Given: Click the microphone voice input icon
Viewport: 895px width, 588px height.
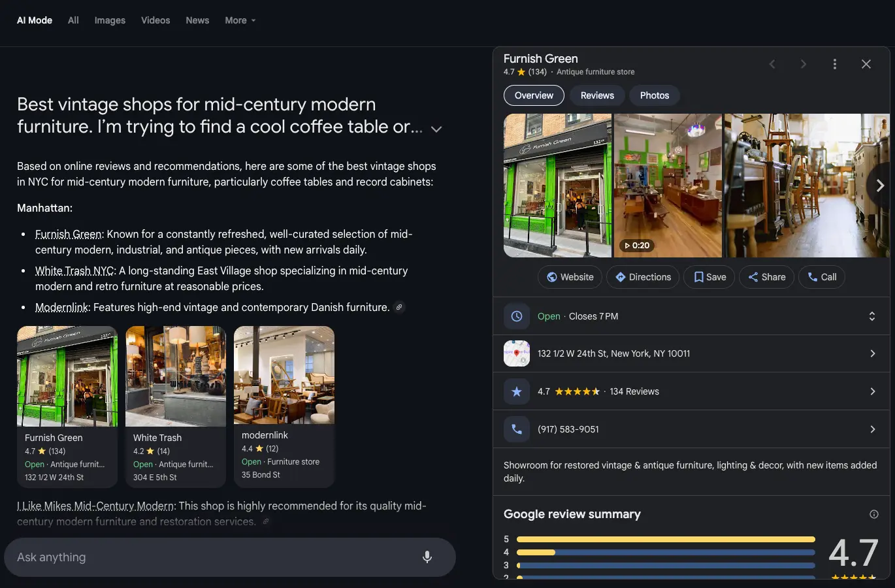Looking at the screenshot, I should click(427, 557).
